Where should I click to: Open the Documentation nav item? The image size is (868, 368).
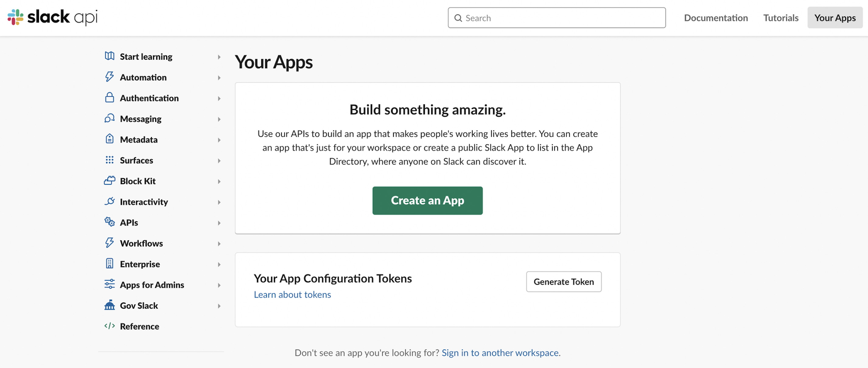716,18
